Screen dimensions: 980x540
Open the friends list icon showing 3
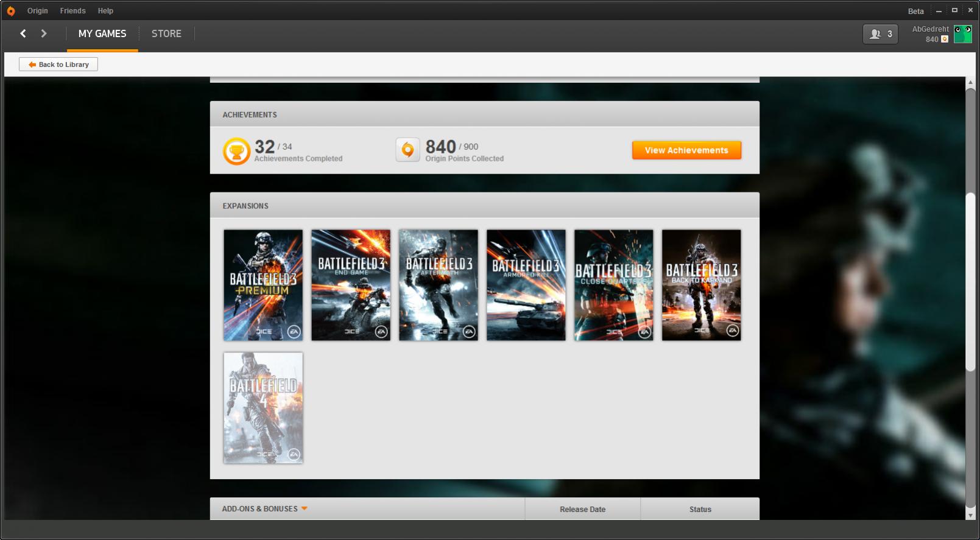pyautogui.click(x=880, y=34)
